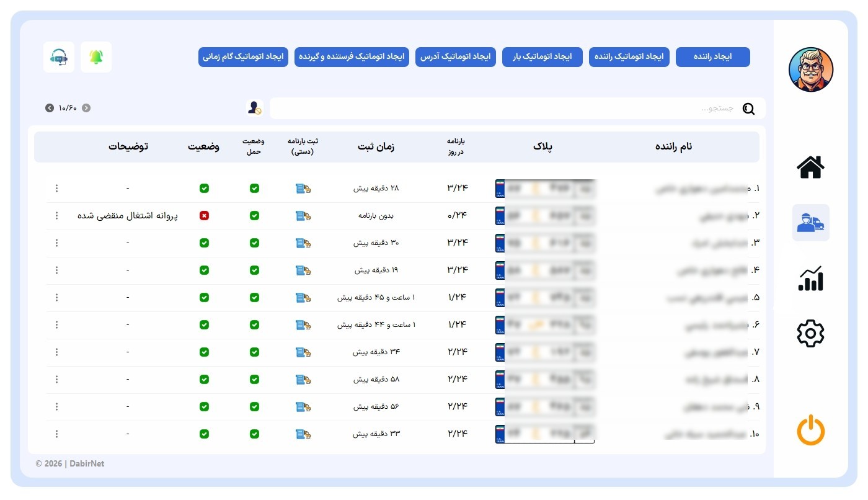The width and height of the screenshot is (868, 500).
Task: Go to the next page arrow by 10/60
Action: [50, 108]
